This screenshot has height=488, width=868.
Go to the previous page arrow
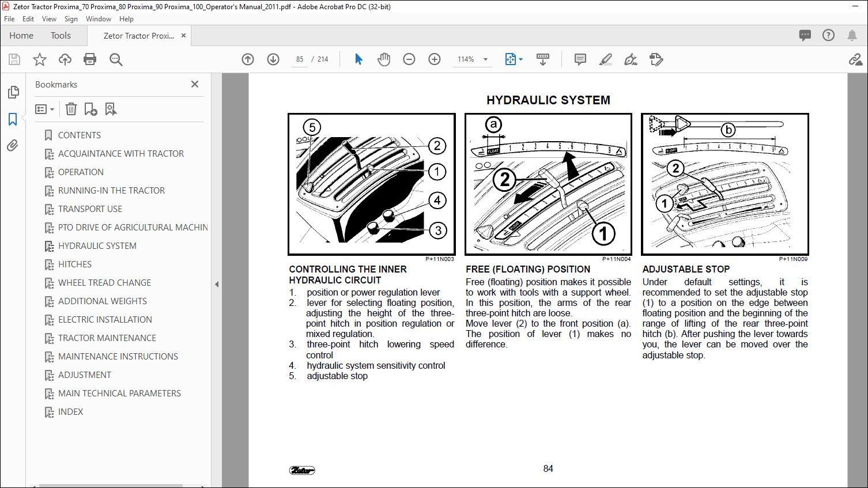[x=248, y=59]
